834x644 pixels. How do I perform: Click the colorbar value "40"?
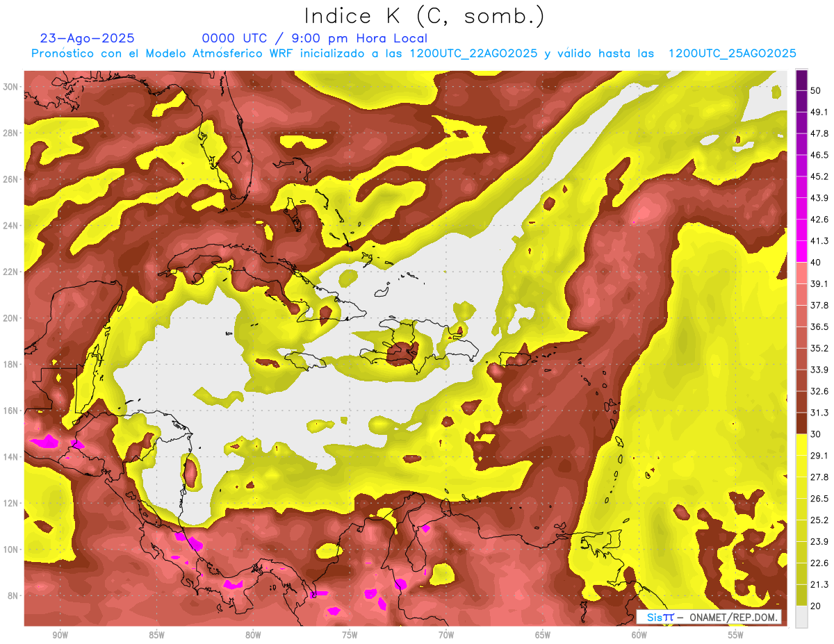(x=816, y=262)
